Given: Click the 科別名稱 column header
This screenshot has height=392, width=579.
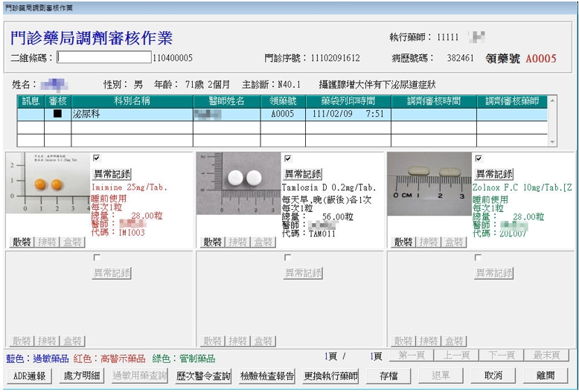Looking at the screenshot, I should click(x=132, y=101).
